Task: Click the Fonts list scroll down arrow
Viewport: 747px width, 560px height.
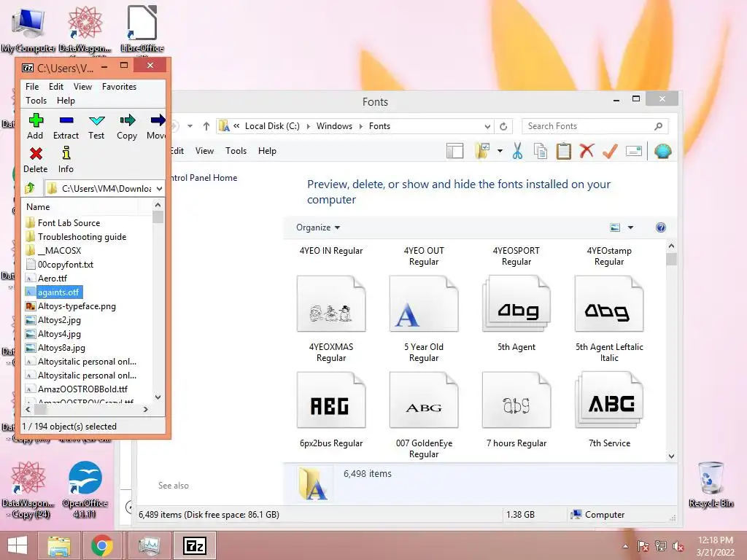Action: (x=671, y=456)
